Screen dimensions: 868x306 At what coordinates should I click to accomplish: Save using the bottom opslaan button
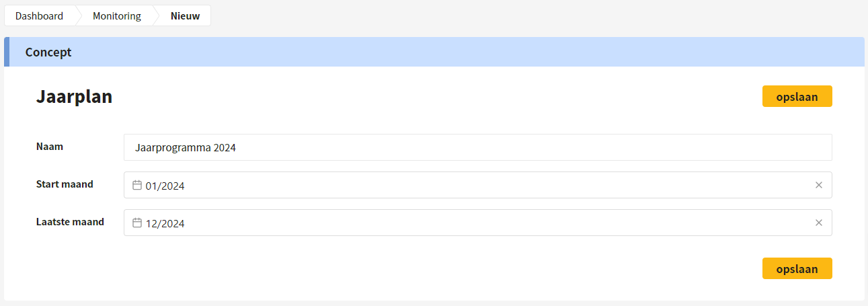797,268
